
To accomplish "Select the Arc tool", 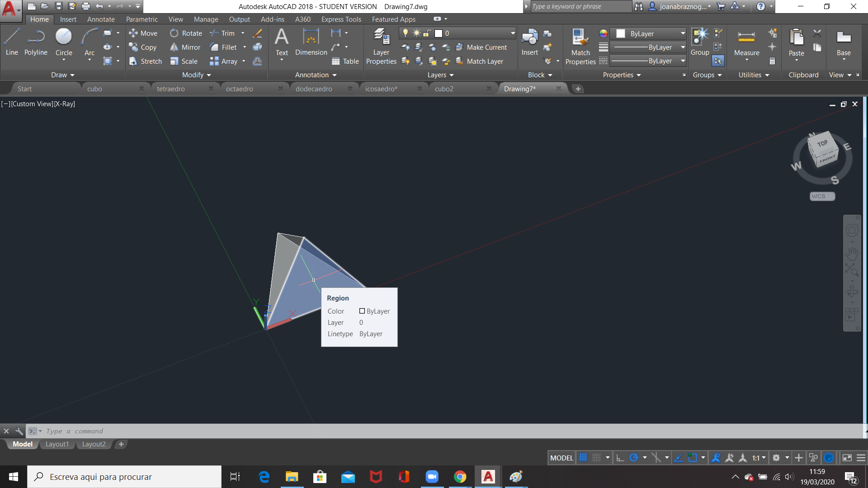I will tap(90, 42).
